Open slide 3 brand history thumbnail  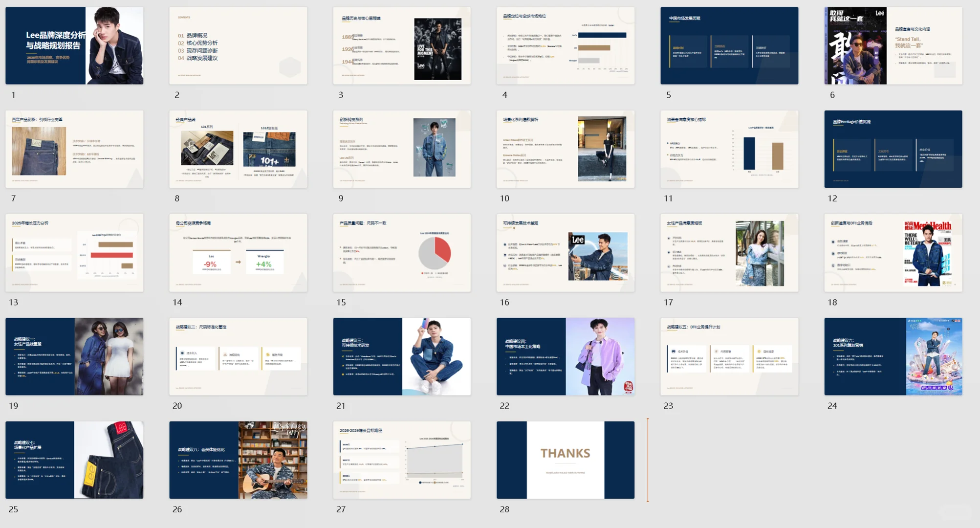tap(402, 45)
